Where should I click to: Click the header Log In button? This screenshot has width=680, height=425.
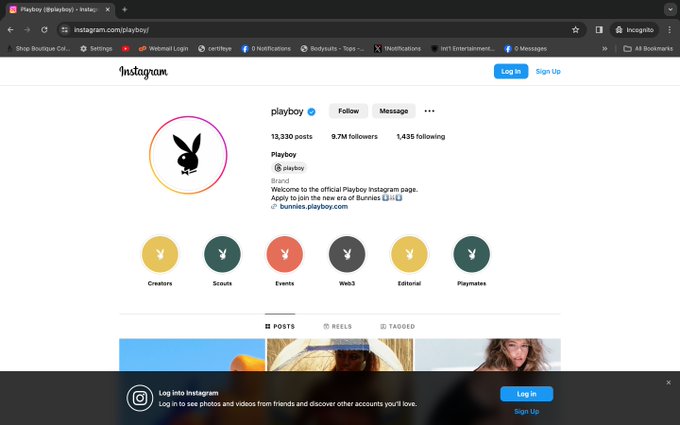coord(511,72)
